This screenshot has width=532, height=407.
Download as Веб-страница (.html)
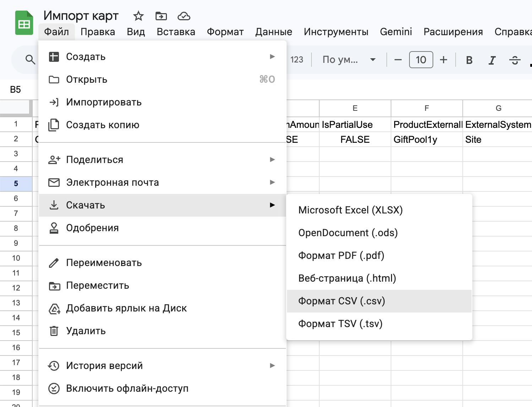[x=379, y=278]
